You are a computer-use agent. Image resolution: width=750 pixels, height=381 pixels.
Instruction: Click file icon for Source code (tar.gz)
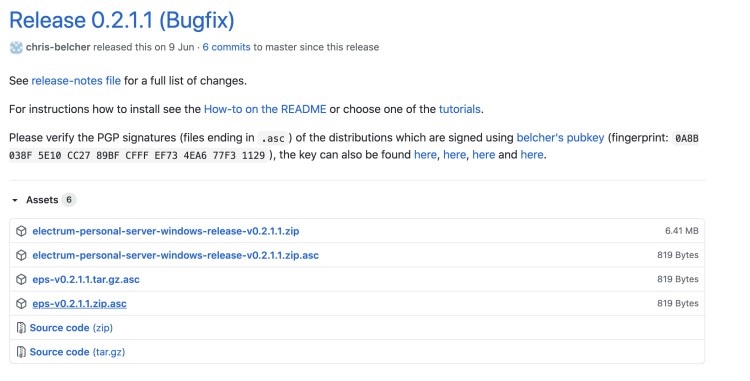tap(21, 352)
